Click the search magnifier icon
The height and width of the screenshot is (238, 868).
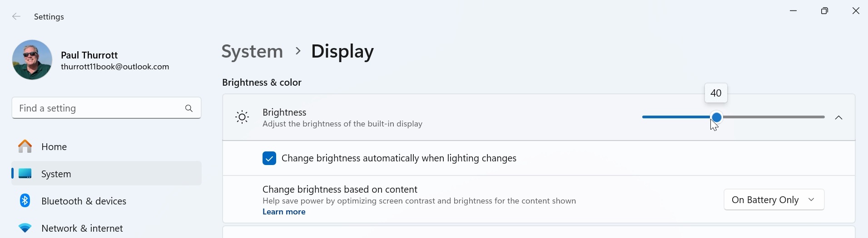pos(189,108)
